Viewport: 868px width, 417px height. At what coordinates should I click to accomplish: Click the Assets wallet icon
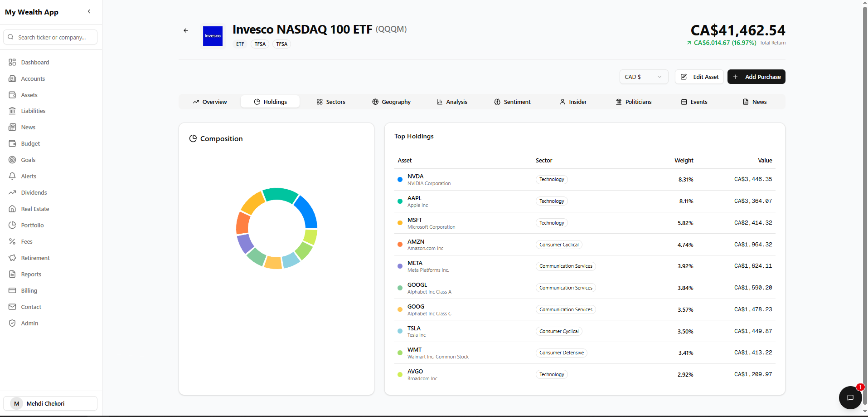click(x=12, y=95)
